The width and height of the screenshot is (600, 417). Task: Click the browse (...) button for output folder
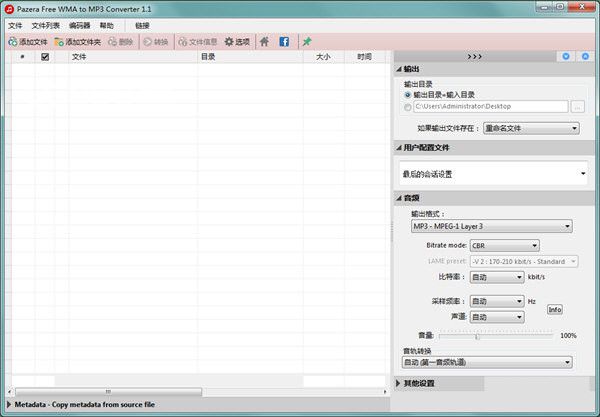[577, 106]
